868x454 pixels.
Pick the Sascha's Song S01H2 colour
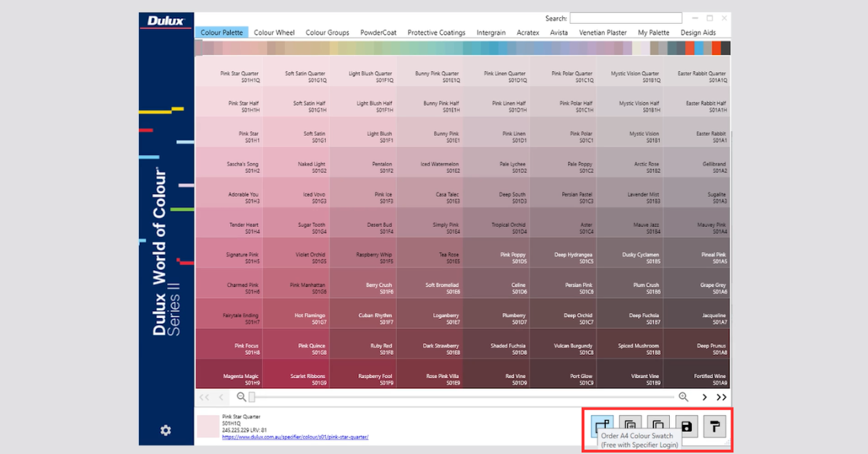(229, 162)
